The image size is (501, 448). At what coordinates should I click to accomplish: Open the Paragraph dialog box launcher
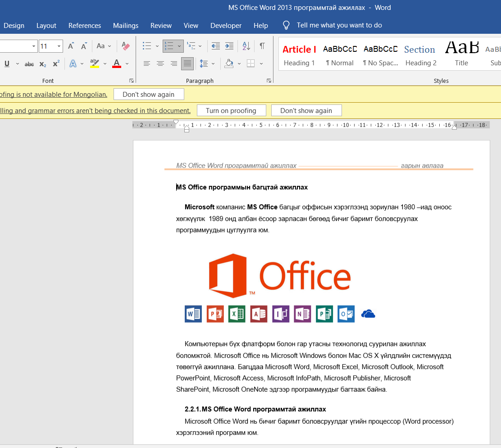coord(269,81)
